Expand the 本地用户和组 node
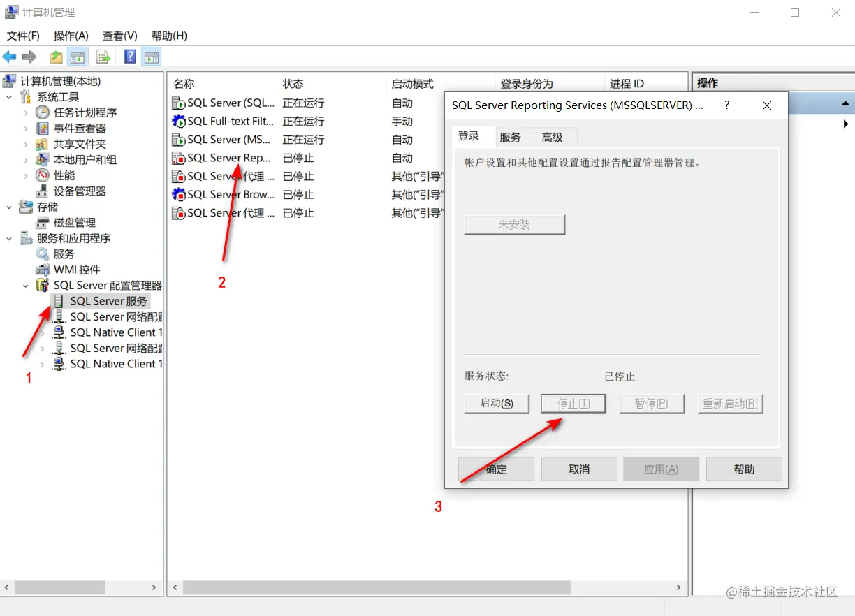 coord(26,160)
